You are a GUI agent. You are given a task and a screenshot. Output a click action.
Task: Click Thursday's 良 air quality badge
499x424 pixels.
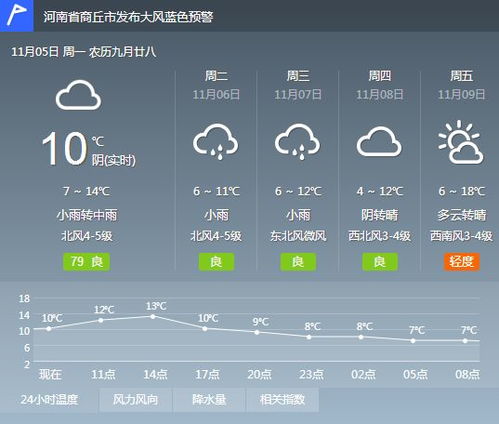380,261
